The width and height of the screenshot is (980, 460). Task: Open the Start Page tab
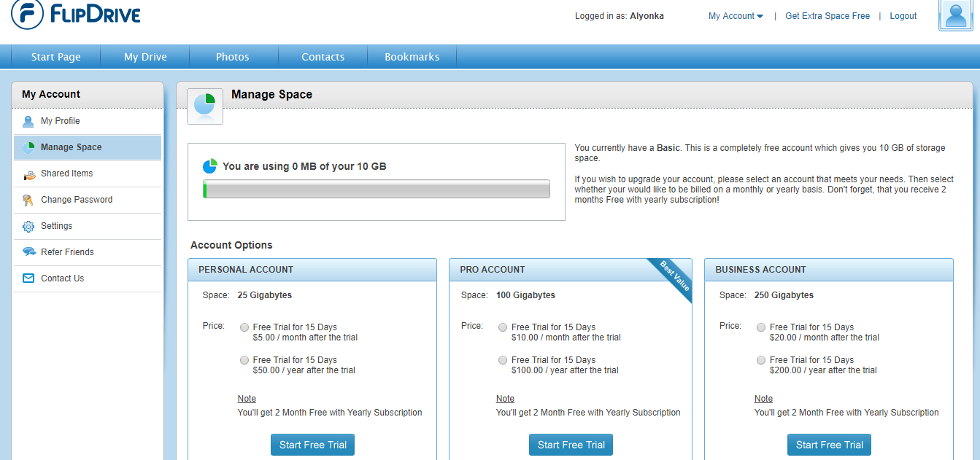(56, 57)
